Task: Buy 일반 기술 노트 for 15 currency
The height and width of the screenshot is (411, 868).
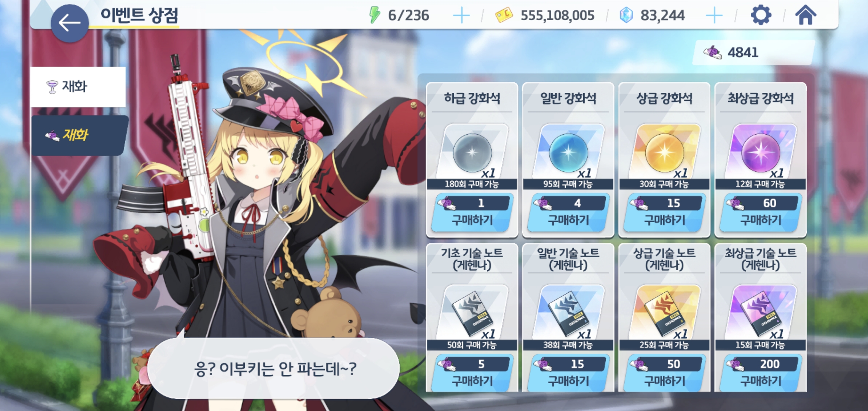Action: [568, 373]
